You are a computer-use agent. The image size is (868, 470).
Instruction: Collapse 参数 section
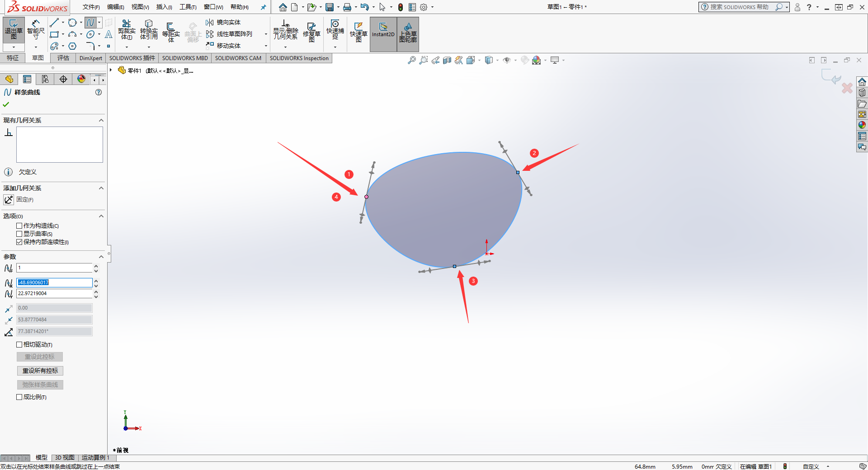coord(101,257)
